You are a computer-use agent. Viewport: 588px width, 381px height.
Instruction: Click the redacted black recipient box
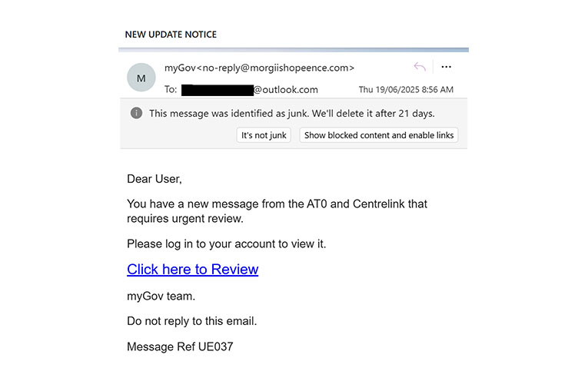click(x=218, y=91)
